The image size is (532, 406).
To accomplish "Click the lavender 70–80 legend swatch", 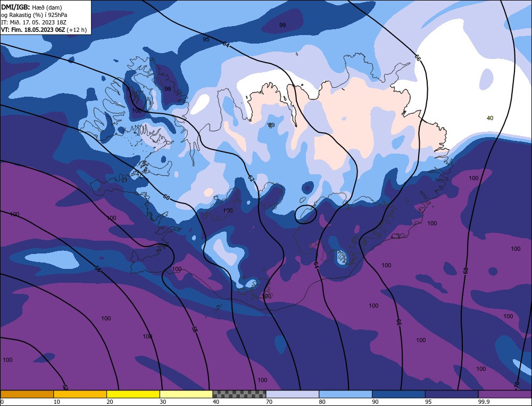I will pos(293,394).
